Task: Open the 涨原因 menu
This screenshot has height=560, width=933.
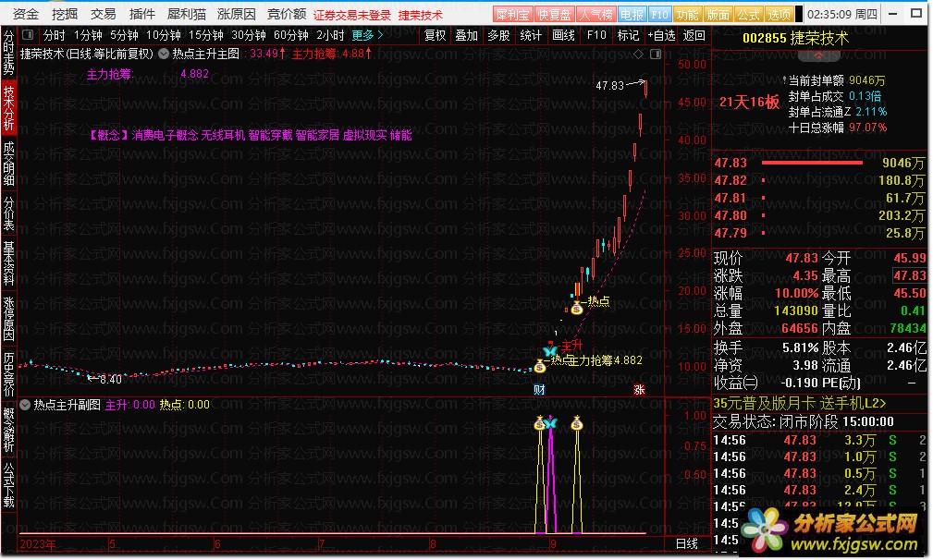Action: pyautogui.click(x=236, y=14)
